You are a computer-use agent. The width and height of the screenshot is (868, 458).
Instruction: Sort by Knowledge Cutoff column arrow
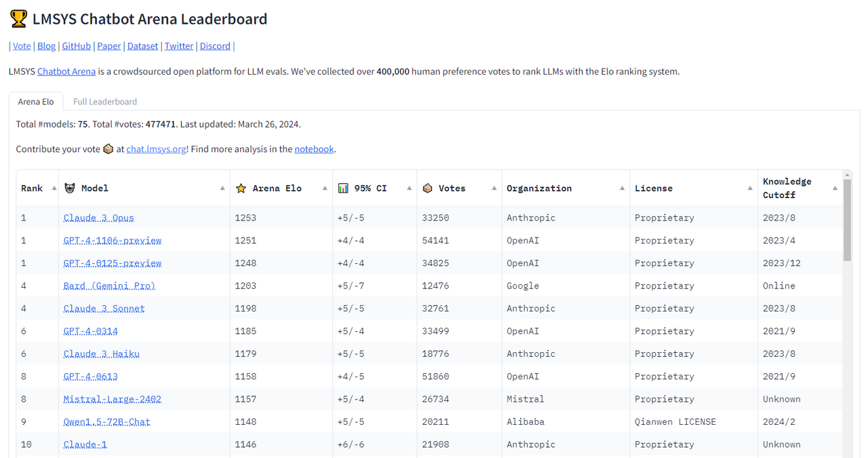(835, 188)
